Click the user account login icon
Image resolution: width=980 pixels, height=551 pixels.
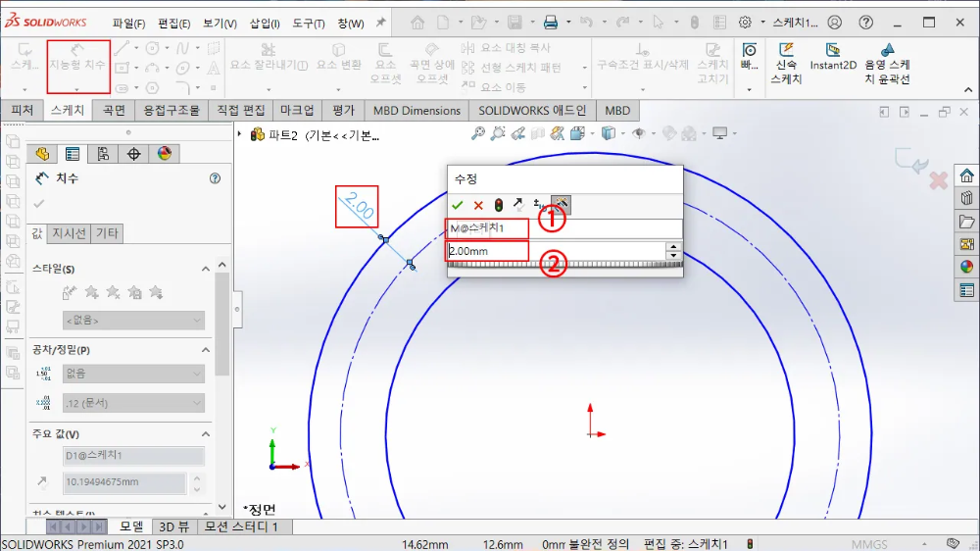[x=834, y=23]
